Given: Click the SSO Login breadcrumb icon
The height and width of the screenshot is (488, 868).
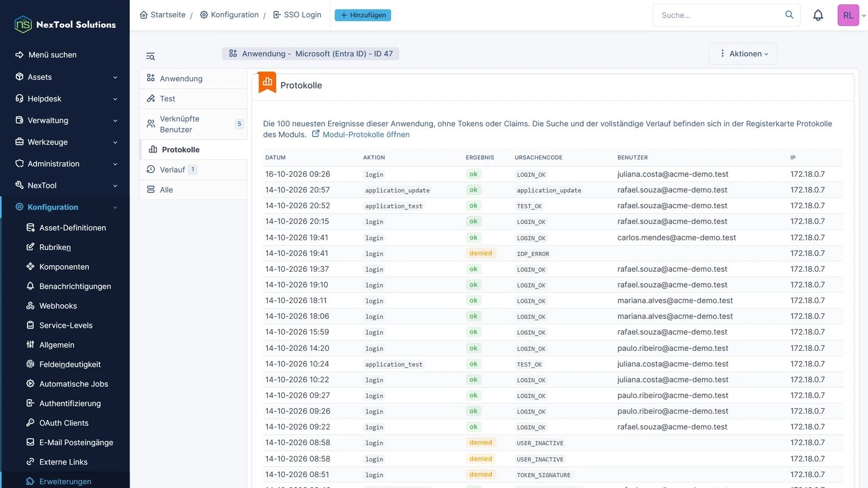Looking at the screenshot, I should [277, 15].
